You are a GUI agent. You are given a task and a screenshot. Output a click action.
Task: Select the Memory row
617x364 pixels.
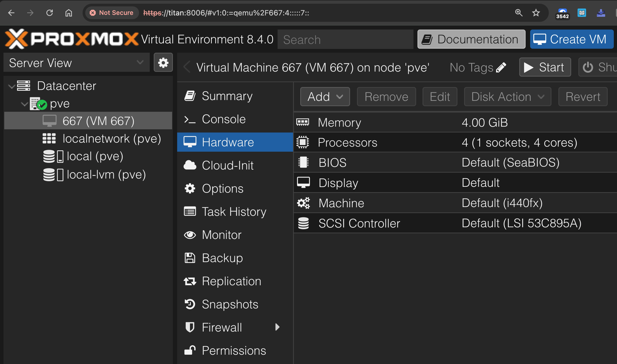click(455, 122)
